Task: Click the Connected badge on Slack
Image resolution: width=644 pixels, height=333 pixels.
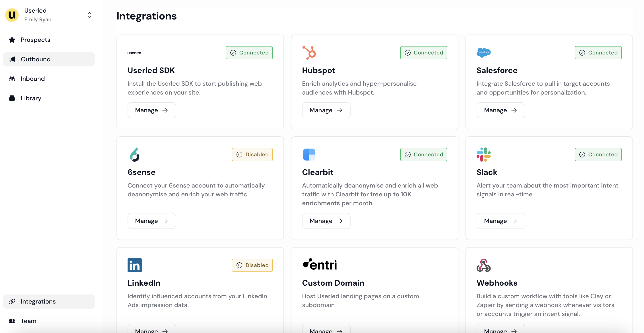Action: 598,155
